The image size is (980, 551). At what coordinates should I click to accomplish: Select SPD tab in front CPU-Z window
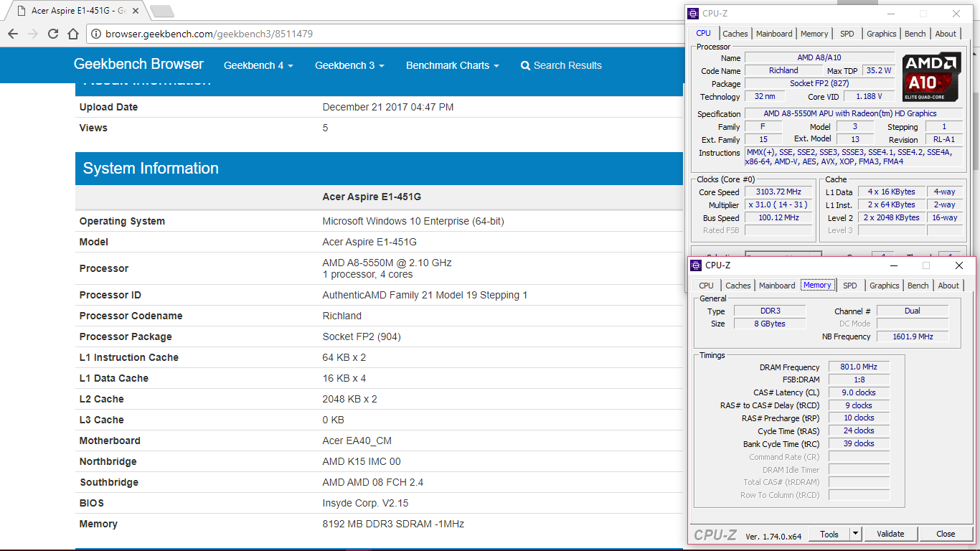click(850, 286)
